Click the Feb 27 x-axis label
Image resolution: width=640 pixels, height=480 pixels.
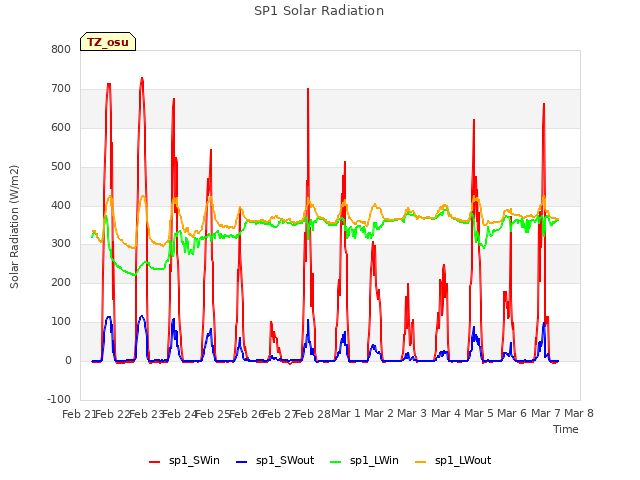(x=280, y=414)
